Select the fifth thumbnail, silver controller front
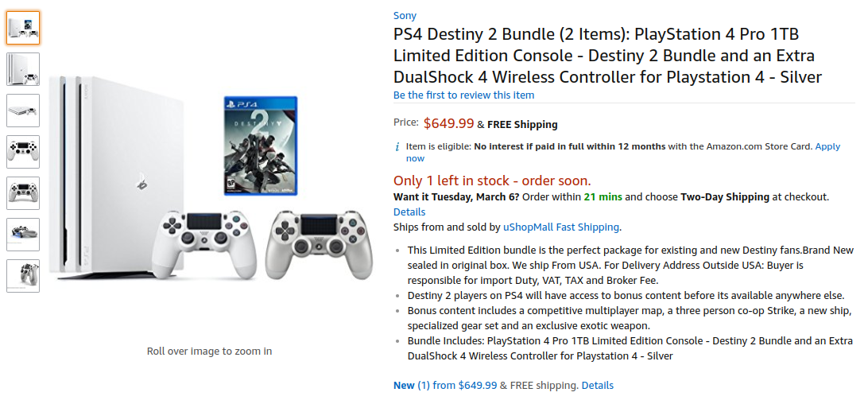Screen dimensions: 868x404 23,193
